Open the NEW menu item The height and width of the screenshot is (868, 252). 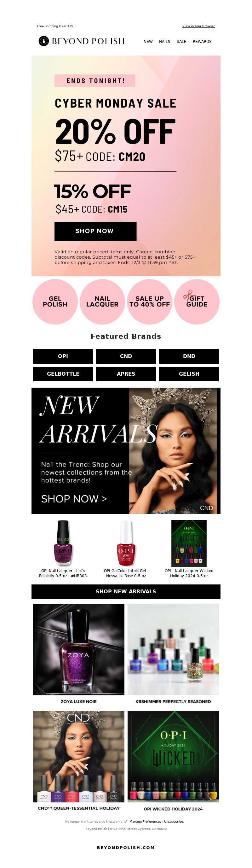click(x=148, y=41)
